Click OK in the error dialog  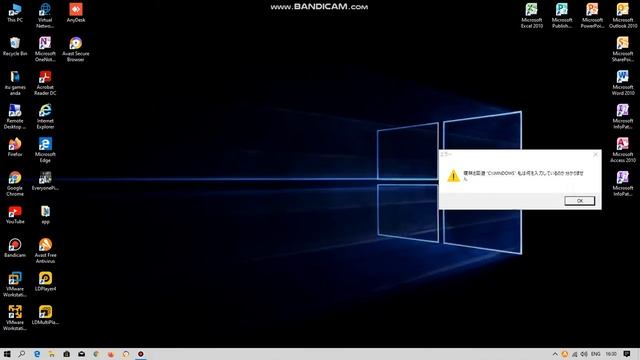click(x=579, y=201)
